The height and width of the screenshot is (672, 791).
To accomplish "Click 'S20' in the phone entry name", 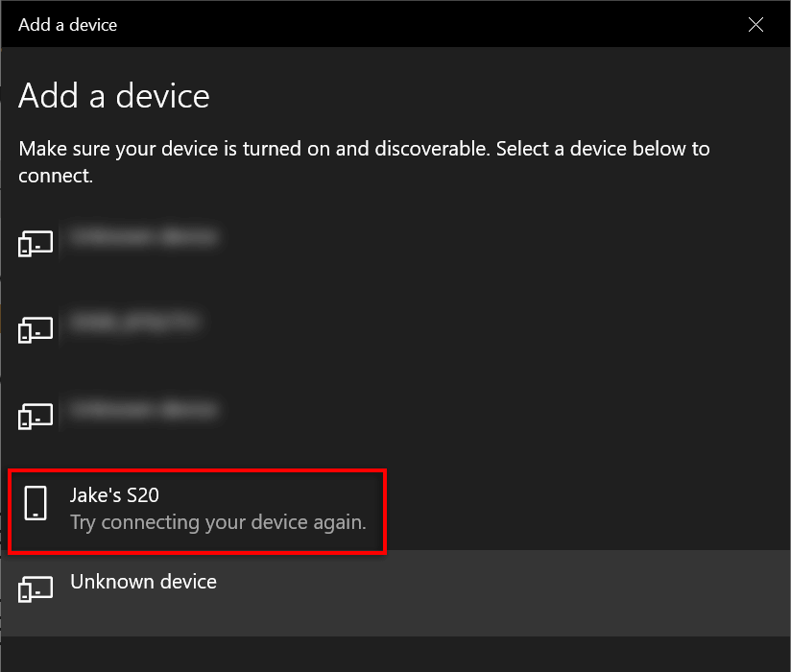I will click(143, 495).
